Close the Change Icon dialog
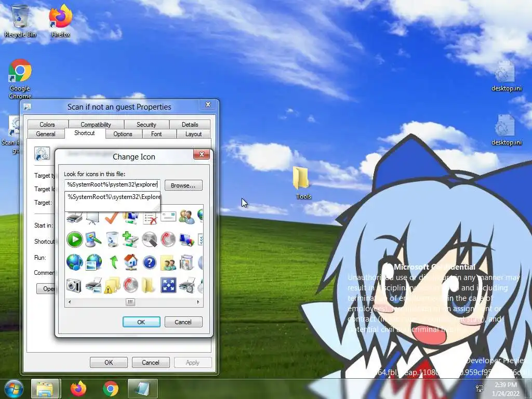 pyautogui.click(x=202, y=154)
